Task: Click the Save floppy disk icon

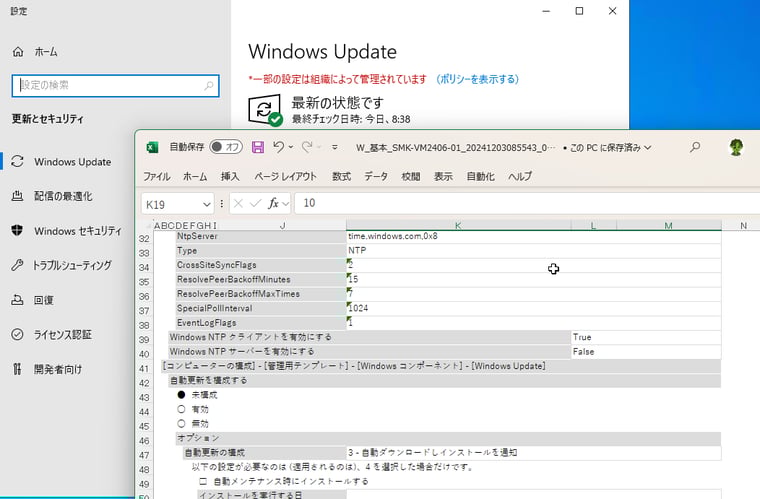Action: (x=257, y=147)
